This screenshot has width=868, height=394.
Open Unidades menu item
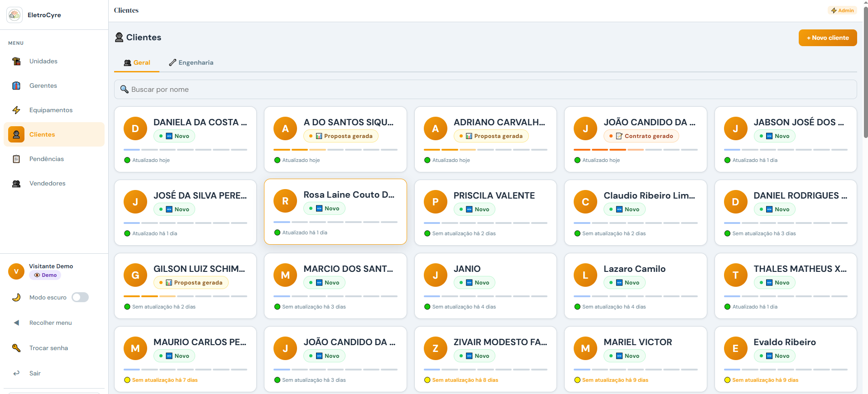54,61
